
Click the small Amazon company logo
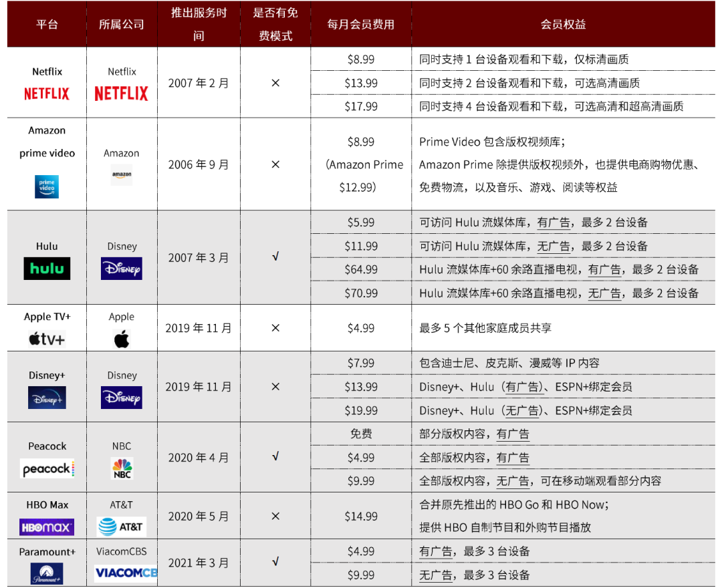click(x=122, y=175)
